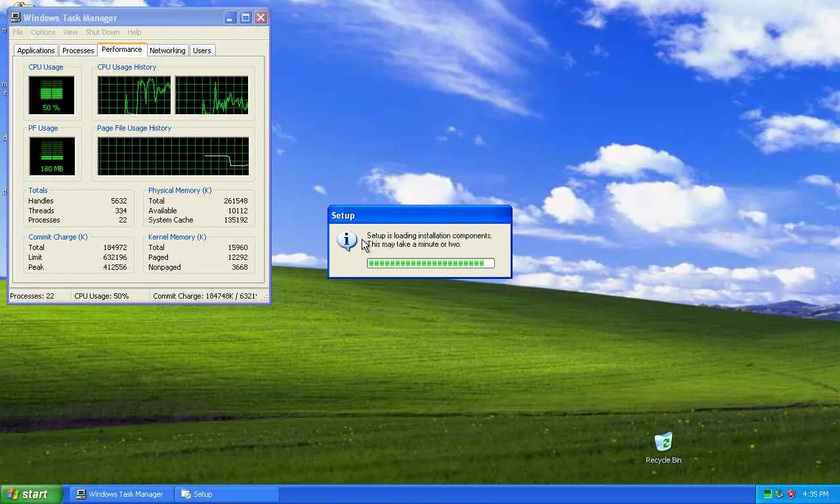This screenshot has width=840, height=504.
Task: Click the first CPU Usage History graph
Action: click(x=134, y=95)
